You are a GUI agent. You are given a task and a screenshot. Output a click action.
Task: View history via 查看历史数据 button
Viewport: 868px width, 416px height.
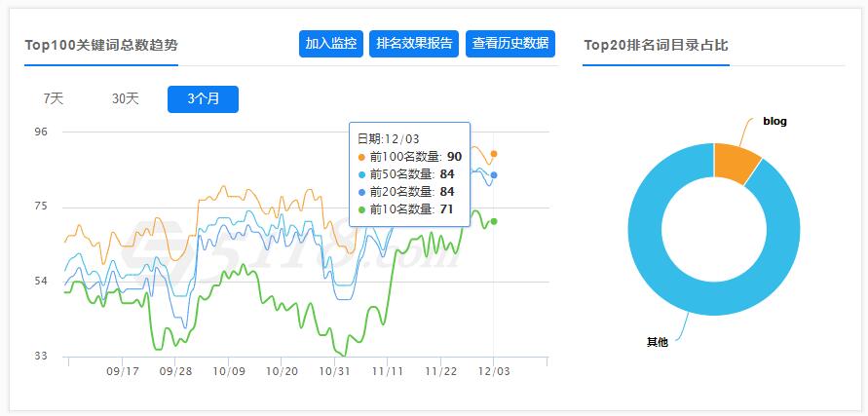point(510,44)
